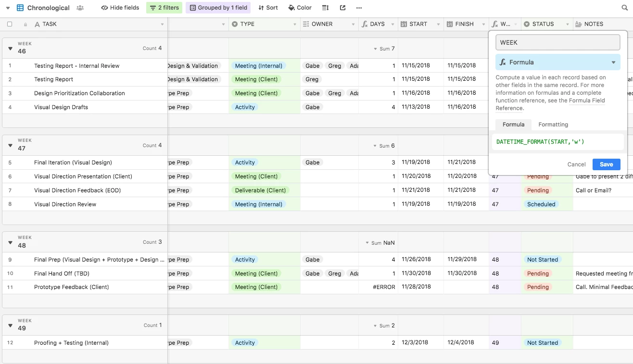This screenshot has width=633, height=364.
Task: Click Cancel in field editor
Action: click(576, 164)
